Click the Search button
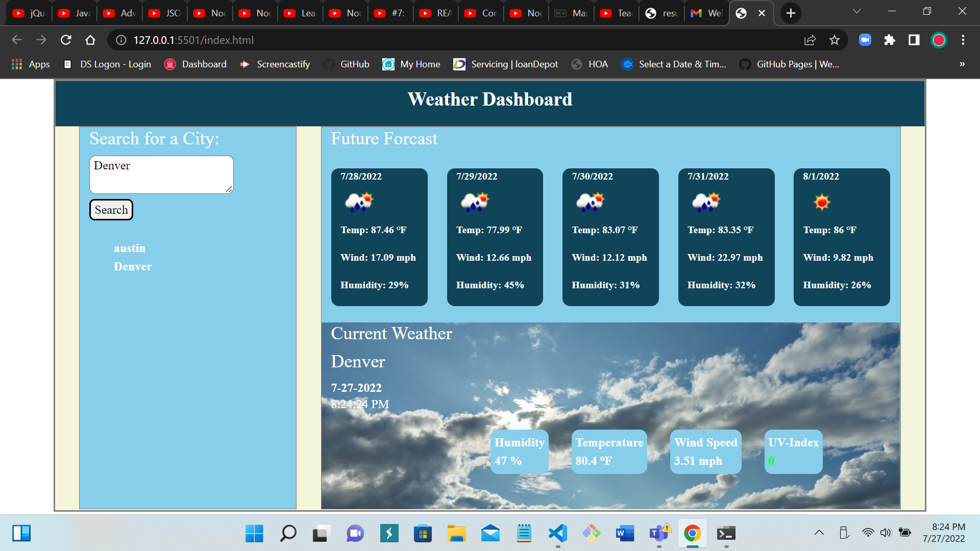 click(x=111, y=210)
